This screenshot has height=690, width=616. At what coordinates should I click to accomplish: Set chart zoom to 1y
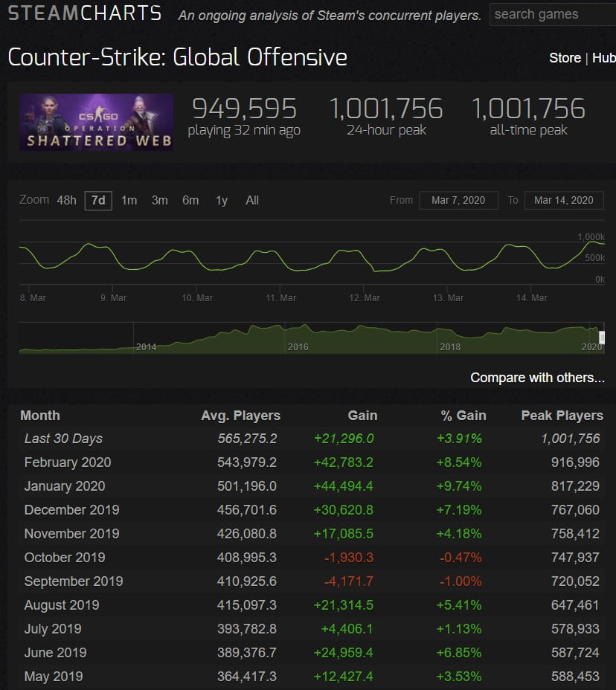(x=221, y=201)
